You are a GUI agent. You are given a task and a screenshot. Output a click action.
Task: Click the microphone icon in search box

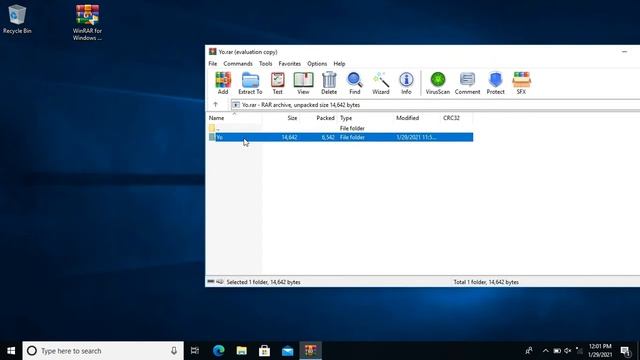174,351
